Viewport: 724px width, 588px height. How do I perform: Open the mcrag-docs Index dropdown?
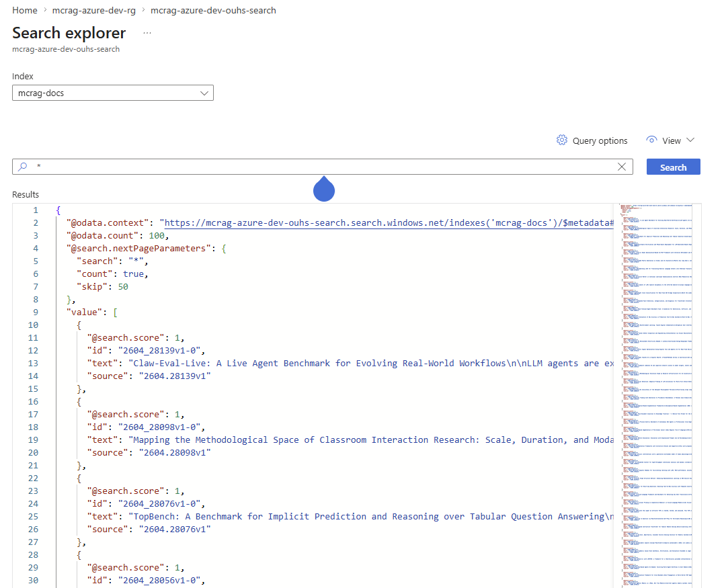pos(113,93)
